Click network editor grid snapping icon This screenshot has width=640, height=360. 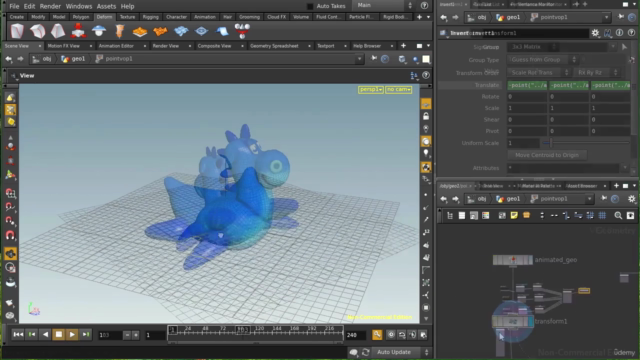coord(602,216)
